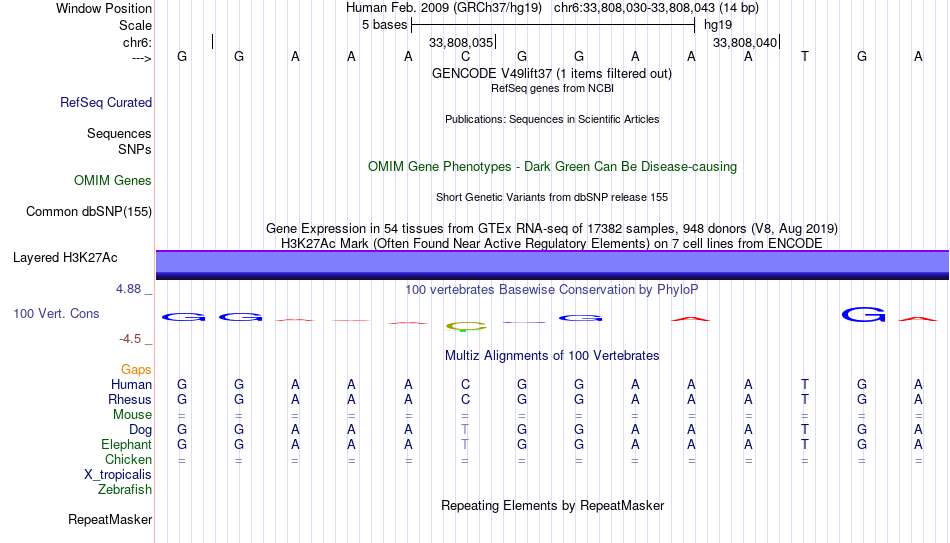
Task: Click the Gaps label in Multiz track
Action: [x=136, y=370]
